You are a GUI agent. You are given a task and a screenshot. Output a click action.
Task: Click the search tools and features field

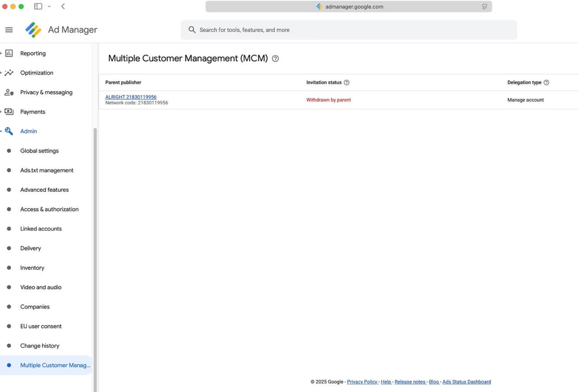(x=349, y=30)
